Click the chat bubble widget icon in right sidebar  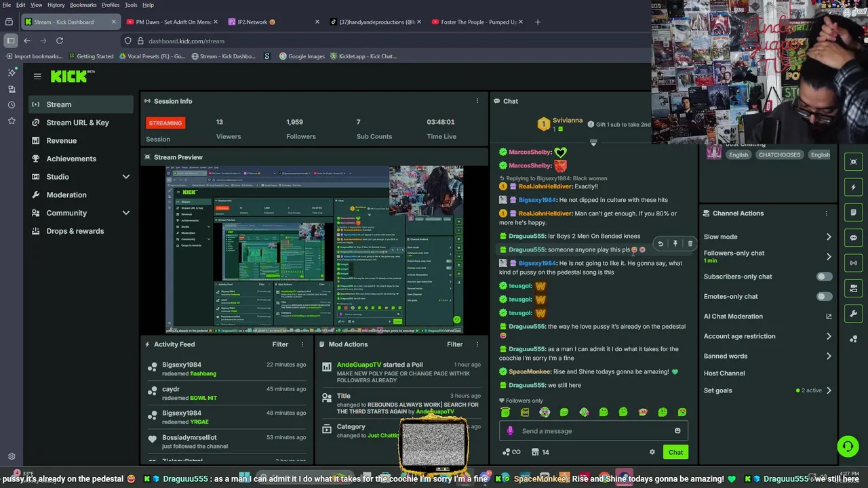[854, 238]
